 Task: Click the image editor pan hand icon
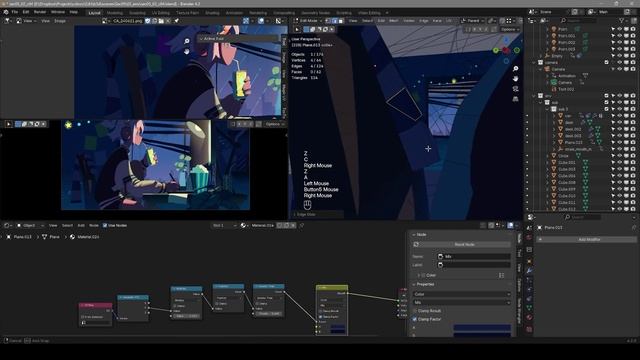click(x=187, y=51)
